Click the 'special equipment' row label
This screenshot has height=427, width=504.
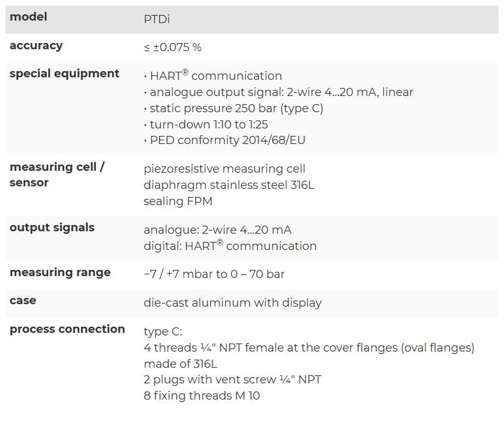64,74
